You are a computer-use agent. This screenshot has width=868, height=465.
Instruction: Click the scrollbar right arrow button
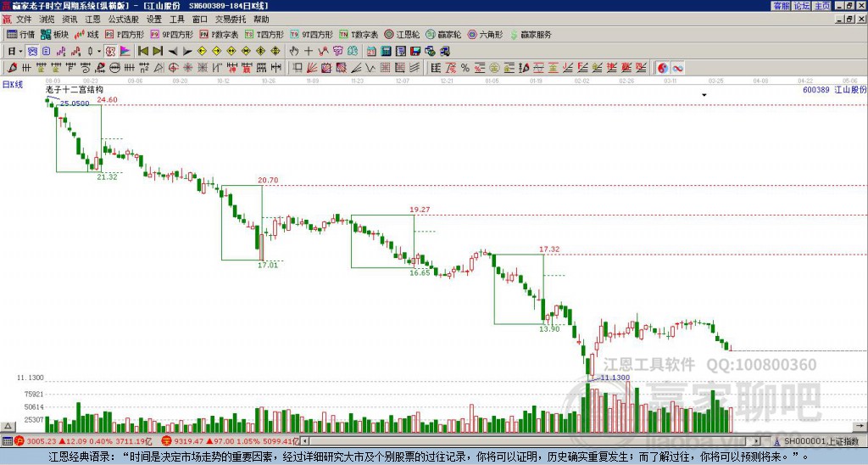[755, 441]
